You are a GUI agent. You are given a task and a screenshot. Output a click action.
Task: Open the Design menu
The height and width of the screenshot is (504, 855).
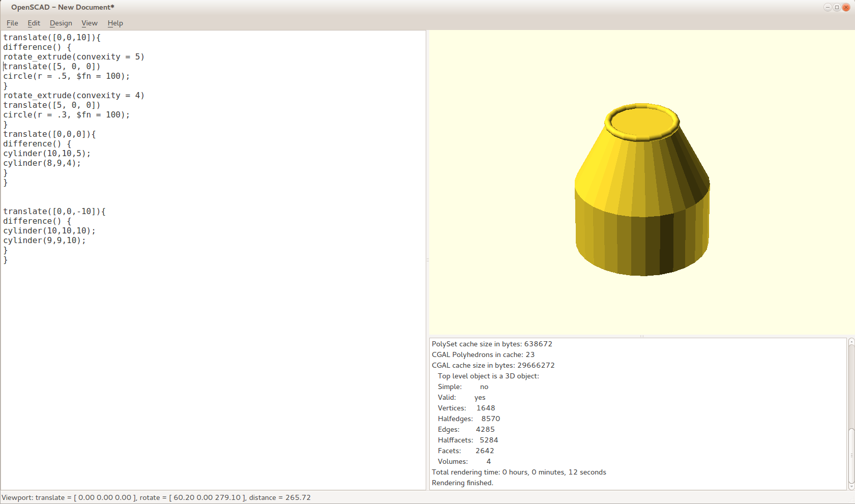61,23
